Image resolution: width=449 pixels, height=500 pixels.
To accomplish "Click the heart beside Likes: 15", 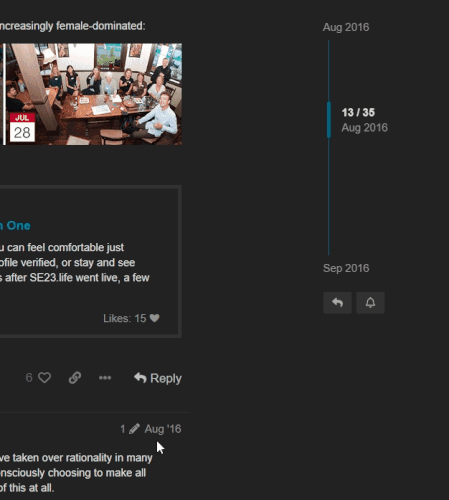I will pyautogui.click(x=154, y=318).
